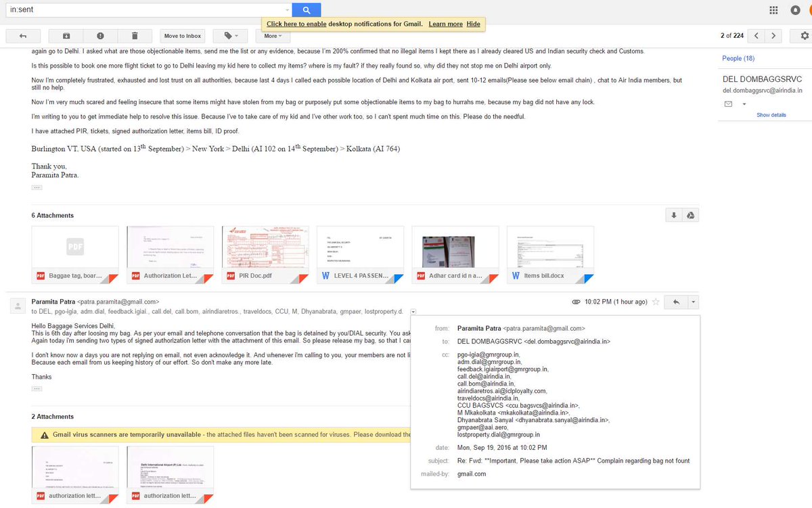
Task: Click Show details for the contact
Action: point(771,115)
